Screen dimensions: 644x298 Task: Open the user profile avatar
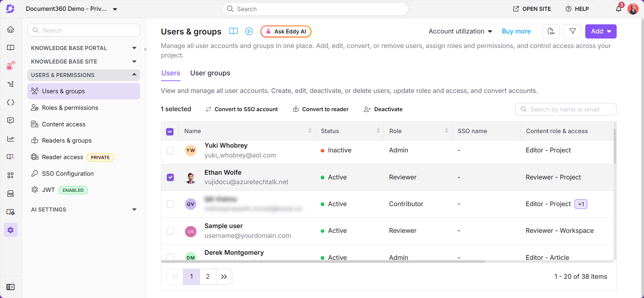633,9
